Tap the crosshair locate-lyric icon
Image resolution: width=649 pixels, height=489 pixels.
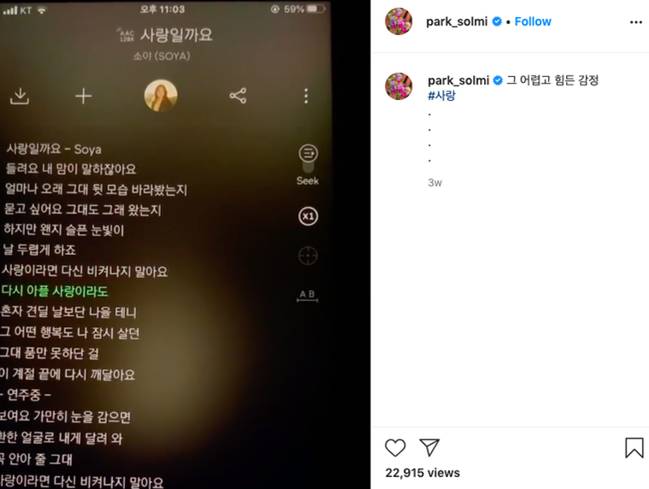308,256
